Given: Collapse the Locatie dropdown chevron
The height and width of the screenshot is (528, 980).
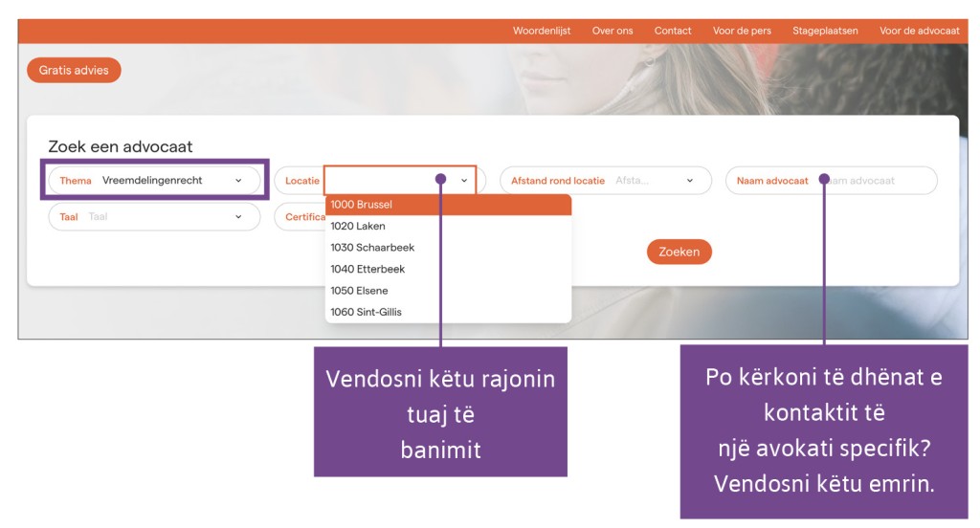Looking at the screenshot, I should (x=464, y=181).
